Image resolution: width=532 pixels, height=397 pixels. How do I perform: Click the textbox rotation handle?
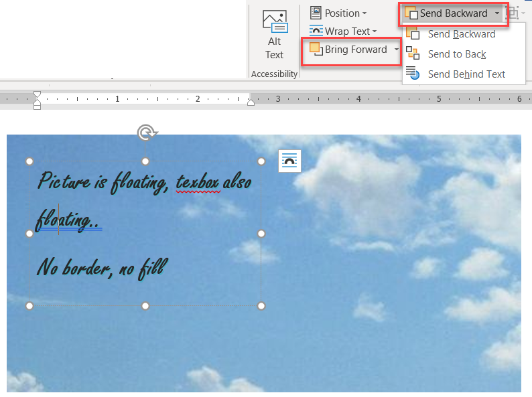147,133
